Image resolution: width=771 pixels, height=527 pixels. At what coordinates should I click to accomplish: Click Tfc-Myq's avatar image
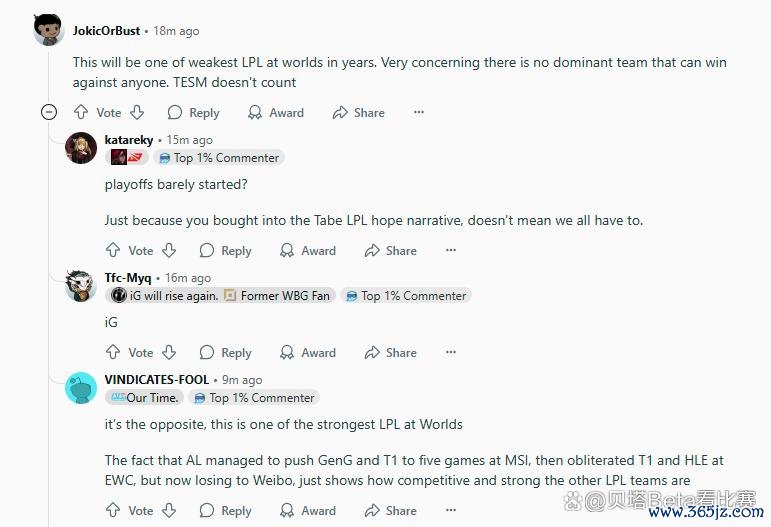(x=81, y=286)
